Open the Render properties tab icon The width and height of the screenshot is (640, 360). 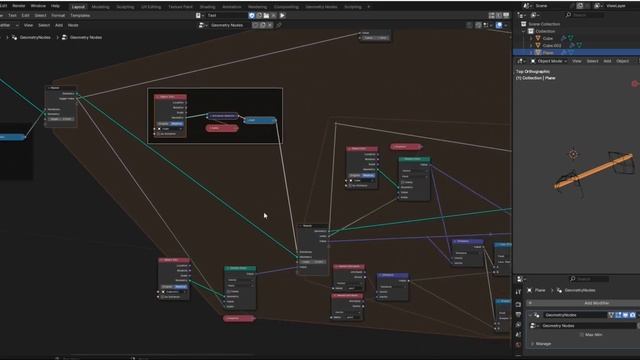pos(518,304)
